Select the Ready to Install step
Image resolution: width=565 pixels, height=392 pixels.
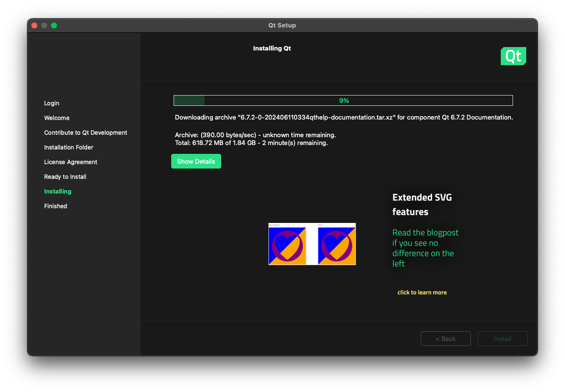click(65, 177)
